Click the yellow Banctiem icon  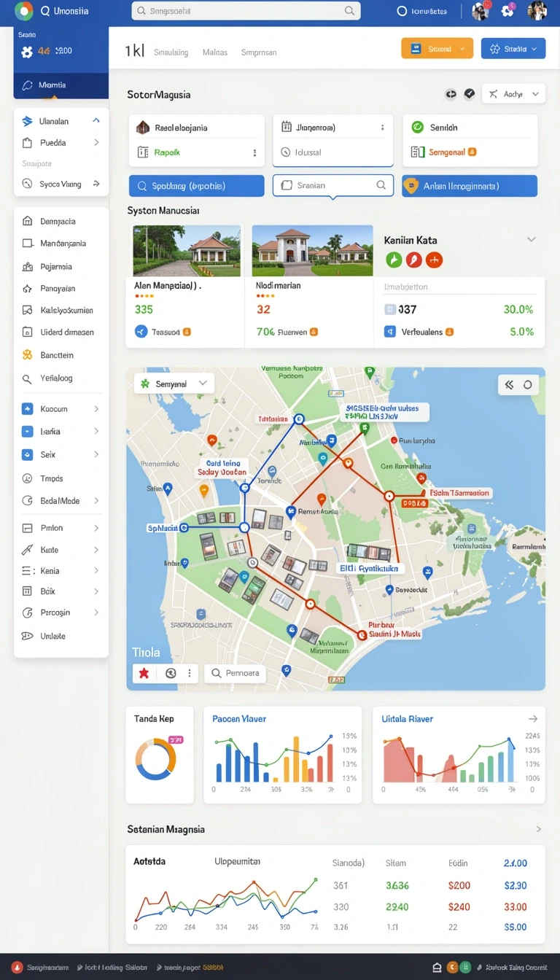28,355
